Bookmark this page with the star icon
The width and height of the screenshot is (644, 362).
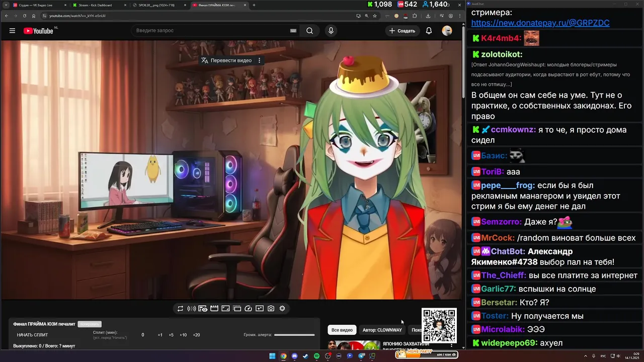click(375, 16)
